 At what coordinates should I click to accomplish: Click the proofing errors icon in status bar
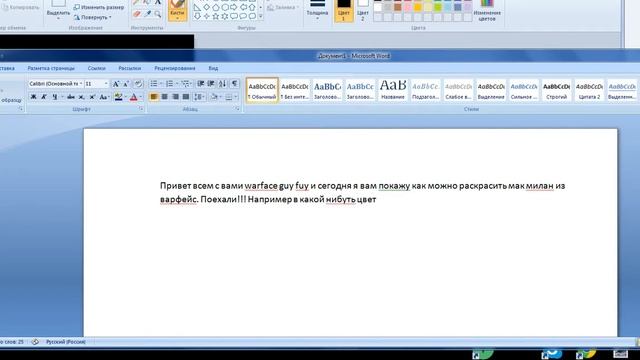(x=35, y=342)
